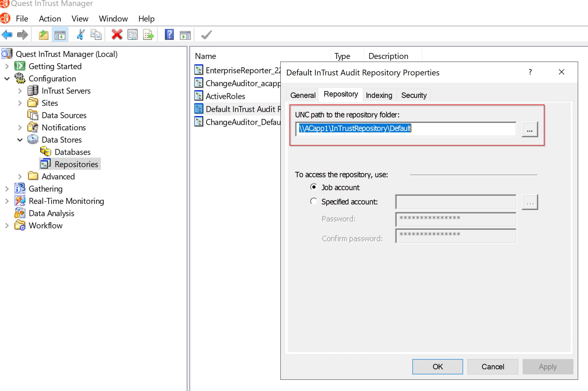This screenshot has height=391, width=588.
Task: Select Data Analysis in the tree
Action: 51,213
